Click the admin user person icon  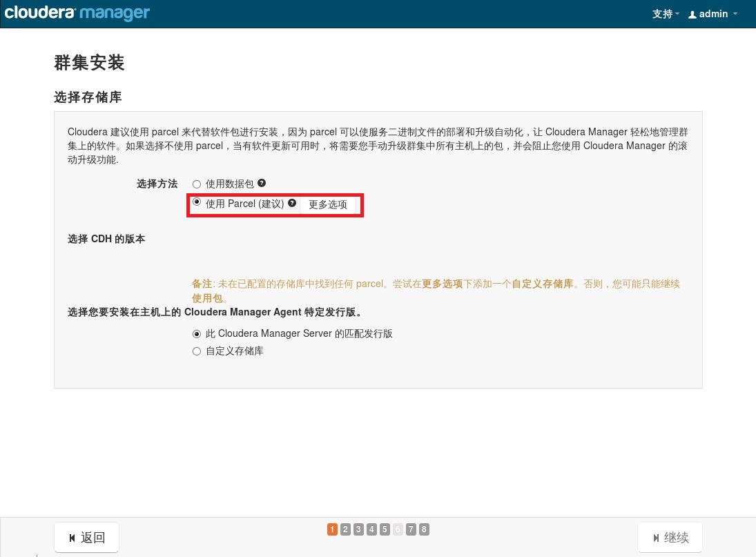tap(692, 14)
